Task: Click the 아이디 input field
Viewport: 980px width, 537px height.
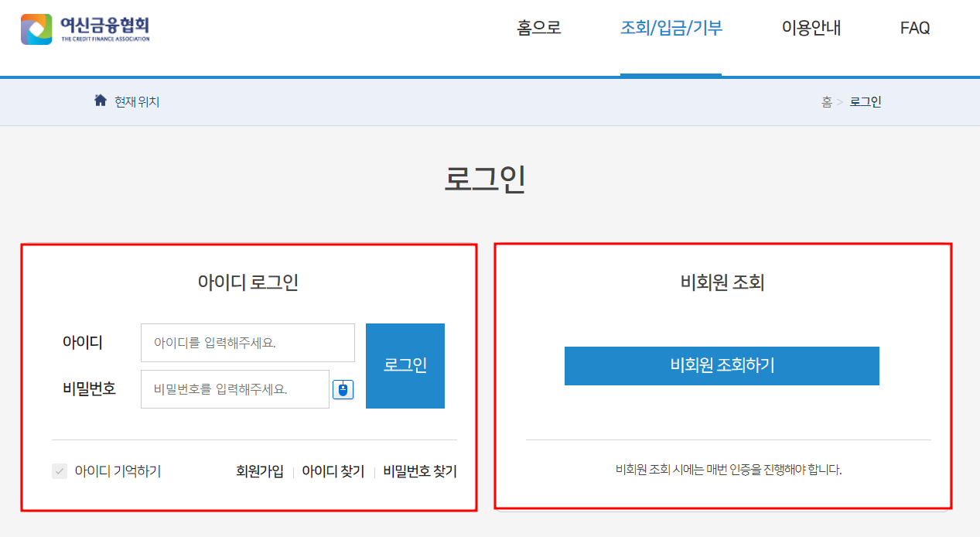Action: (247, 342)
